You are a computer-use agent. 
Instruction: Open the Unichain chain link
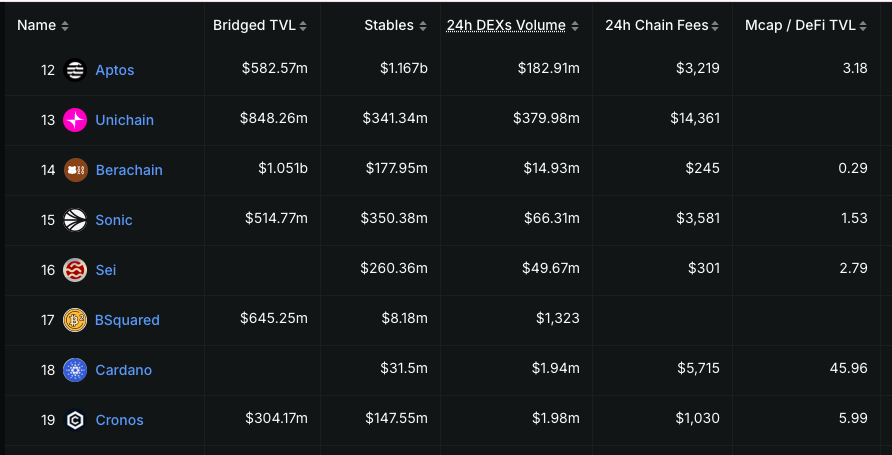coord(125,120)
